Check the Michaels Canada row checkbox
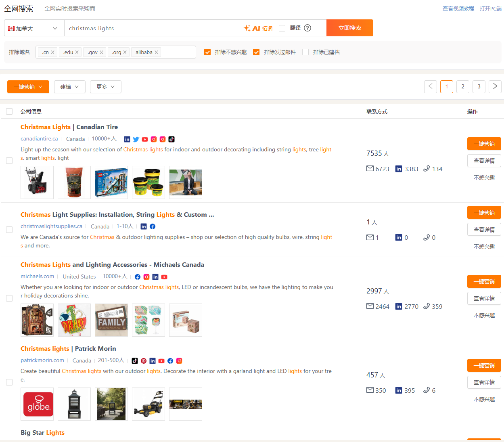The height and width of the screenshot is (442, 504). [9, 298]
